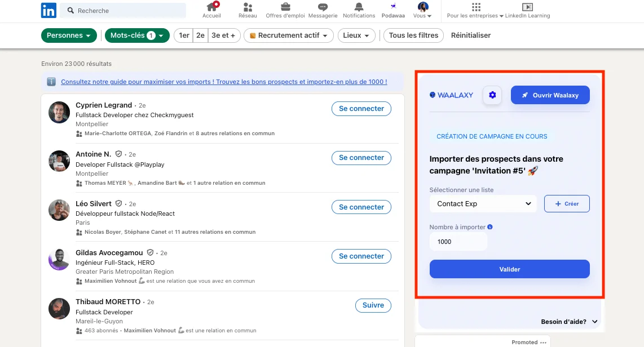This screenshot has height=347, width=644.
Task: Open Waalaxy settings gear icon
Action: (492, 95)
